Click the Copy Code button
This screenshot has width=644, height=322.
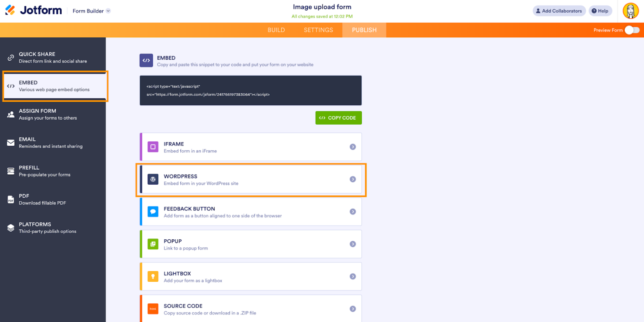[x=338, y=118]
